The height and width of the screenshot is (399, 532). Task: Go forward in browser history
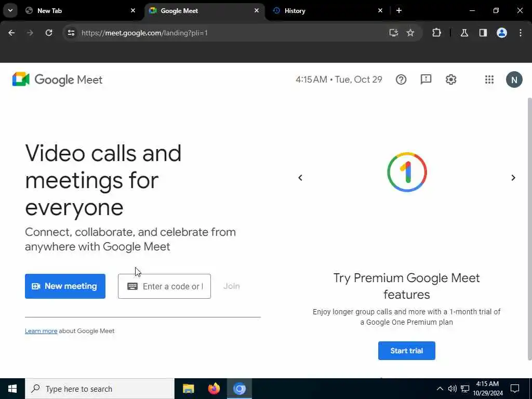[x=30, y=33]
